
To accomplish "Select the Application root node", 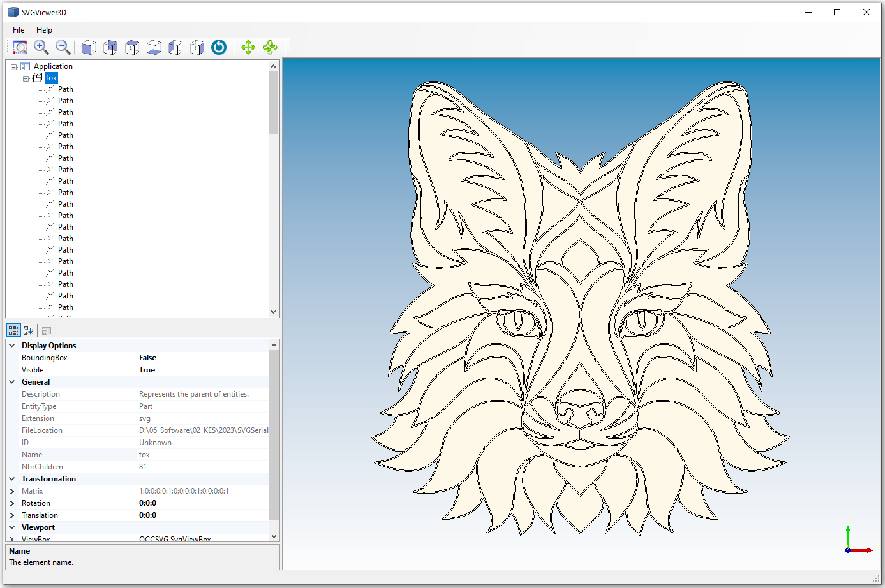I will [53, 66].
